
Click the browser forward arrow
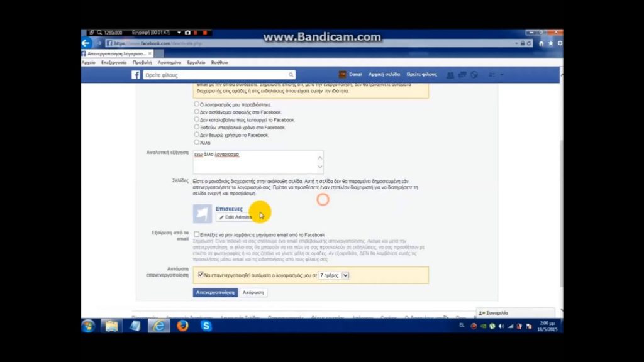pyautogui.click(x=98, y=43)
